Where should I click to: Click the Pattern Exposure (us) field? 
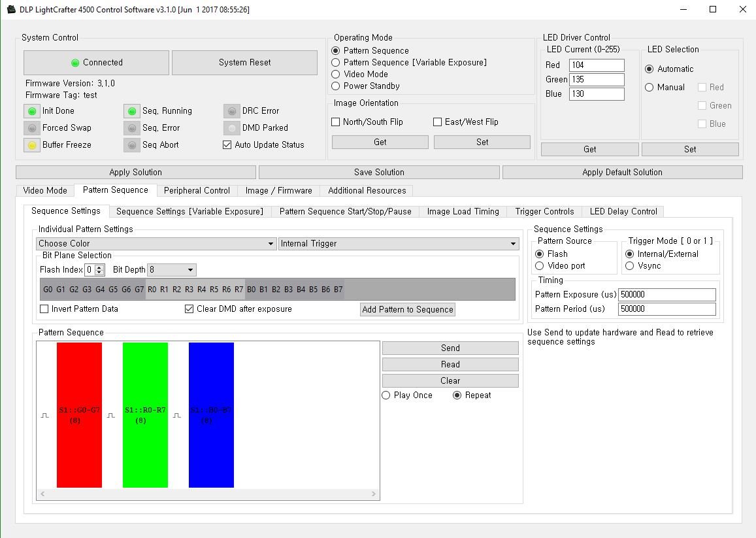tap(666, 295)
